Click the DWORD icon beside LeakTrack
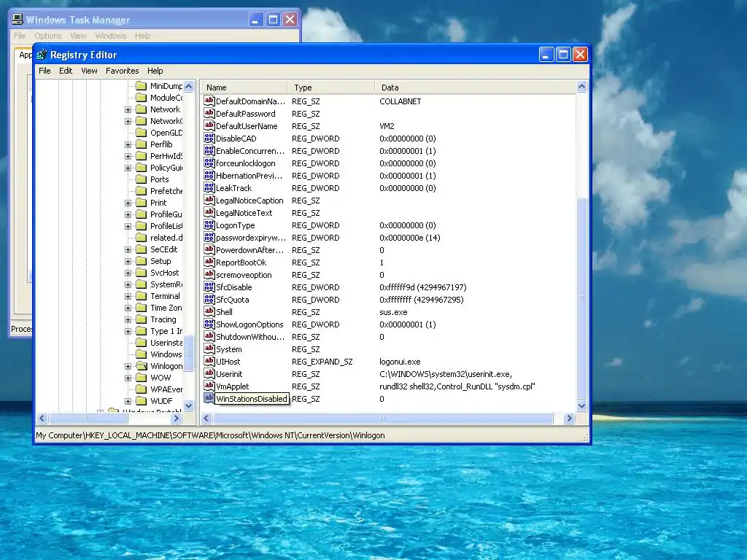 [209, 187]
